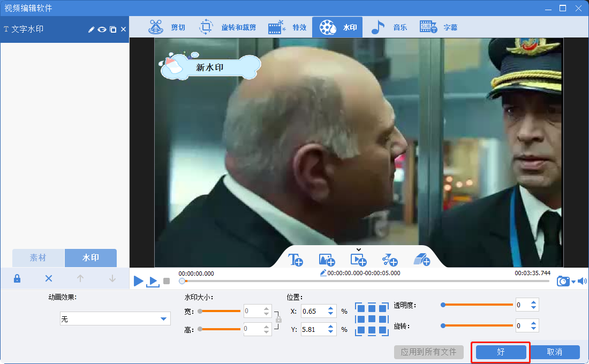The width and height of the screenshot is (589, 364).
Task: Edit the 文字水印 item with the pencil icon
Action: point(91,29)
